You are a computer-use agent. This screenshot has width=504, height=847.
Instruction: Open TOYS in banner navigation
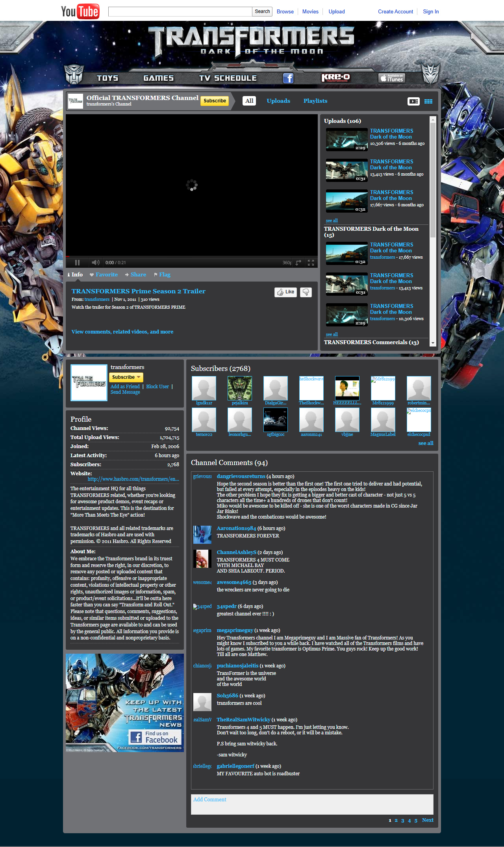coord(107,78)
